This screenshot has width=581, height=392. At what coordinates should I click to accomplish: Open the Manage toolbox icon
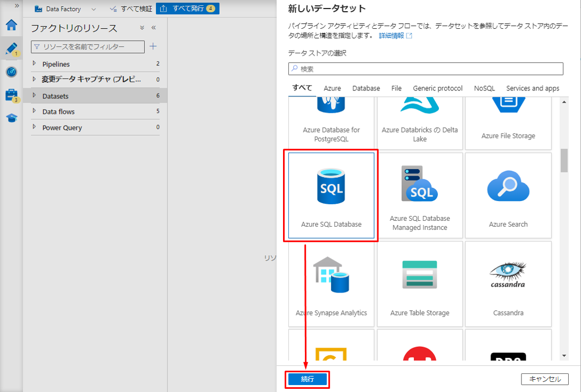tap(11, 95)
